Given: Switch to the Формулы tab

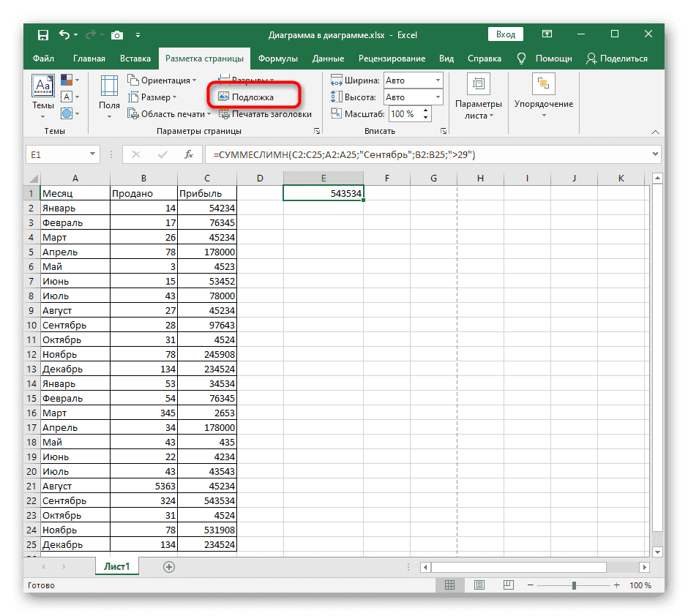Looking at the screenshot, I should (277, 59).
